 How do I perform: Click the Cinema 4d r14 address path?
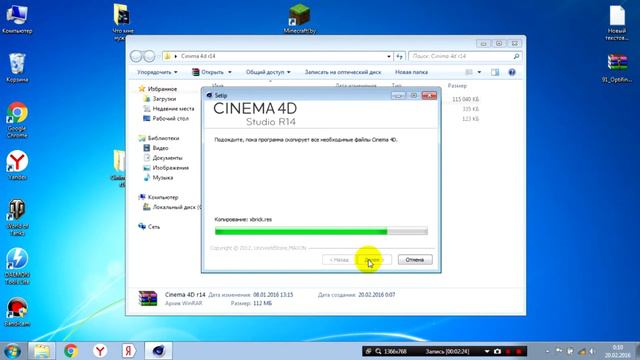click(x=198, y=56)
